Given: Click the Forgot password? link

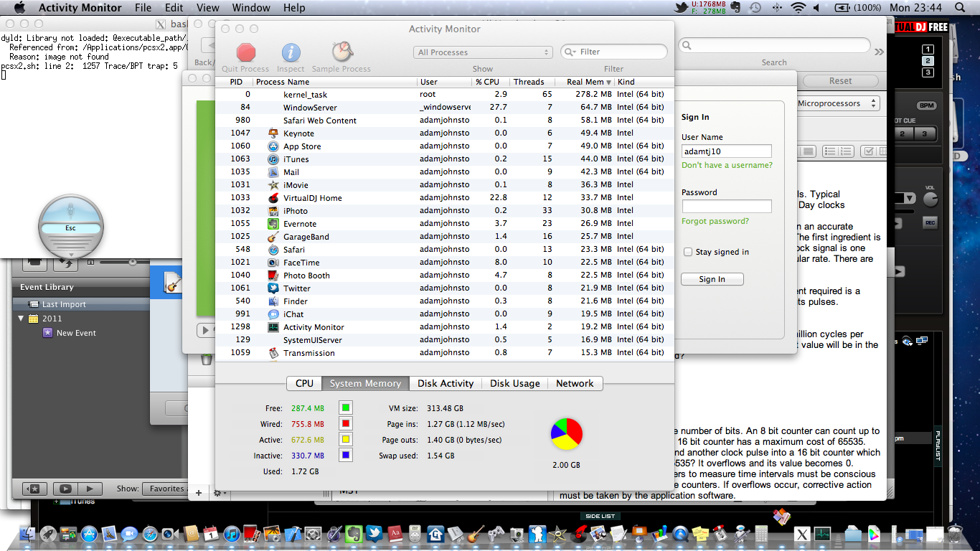Looking at the screenshot, I should point(715,221).
